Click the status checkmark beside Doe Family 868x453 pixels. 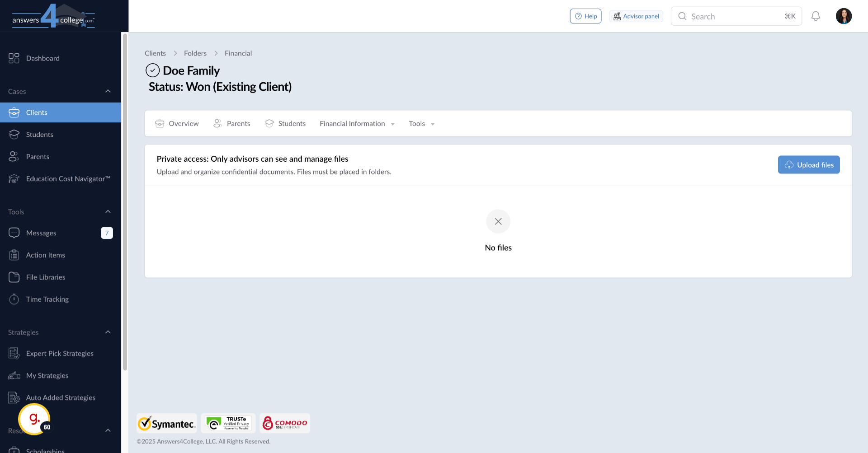(152, 70)
